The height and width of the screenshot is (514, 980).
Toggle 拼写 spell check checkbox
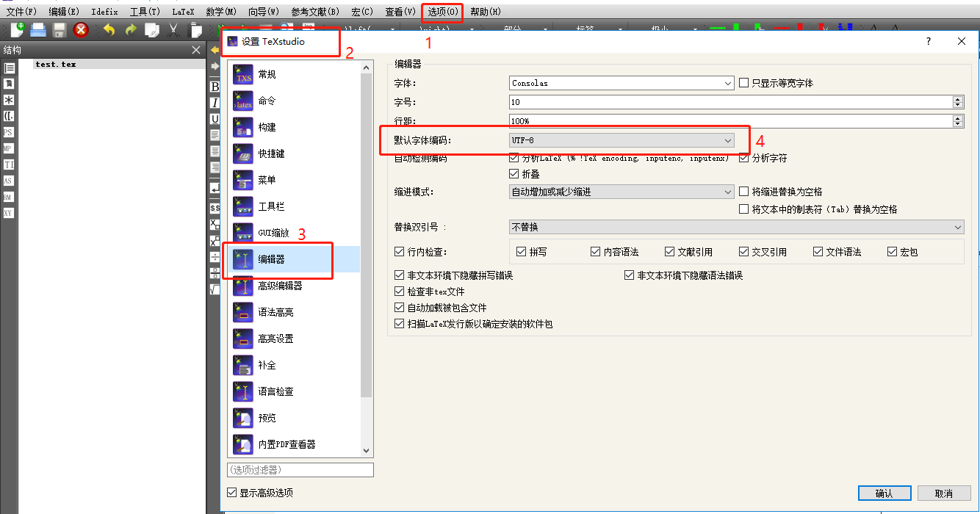click(521, 252)
